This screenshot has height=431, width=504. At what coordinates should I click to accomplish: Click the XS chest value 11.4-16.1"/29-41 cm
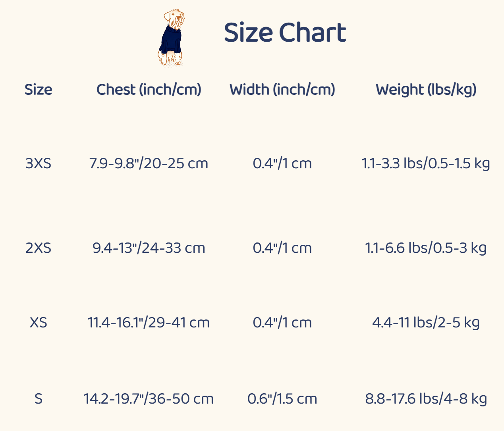[x=149, y=323]
